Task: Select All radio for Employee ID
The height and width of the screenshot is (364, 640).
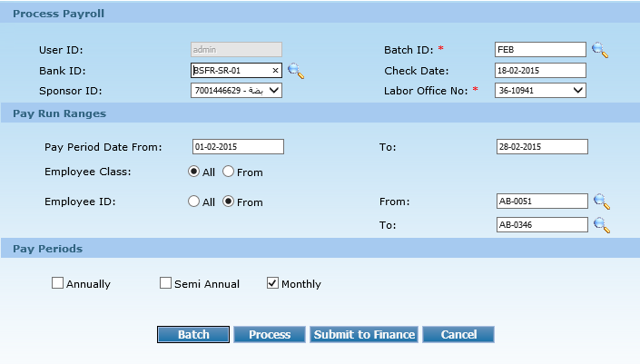Action: tap(194, 202)
